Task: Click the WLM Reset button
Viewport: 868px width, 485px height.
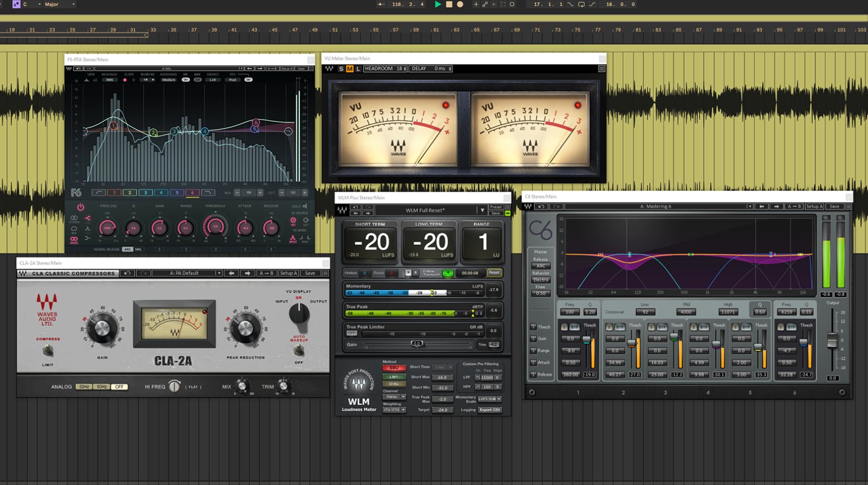Action: point(494,273)
